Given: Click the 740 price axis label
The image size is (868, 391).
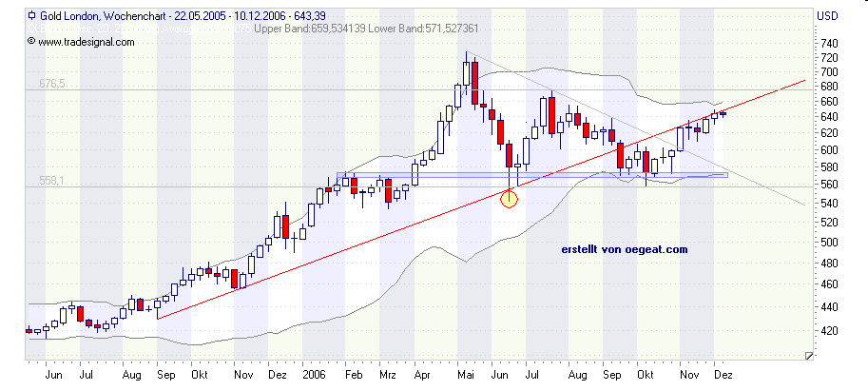Looking at the screenshot, I should pyautogui.click(x=830, y=44).
